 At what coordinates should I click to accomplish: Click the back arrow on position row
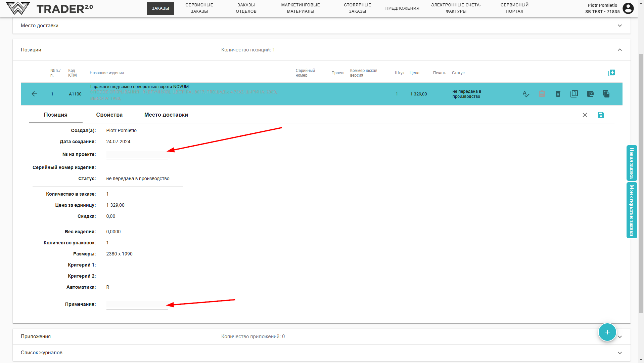point(34,94)
